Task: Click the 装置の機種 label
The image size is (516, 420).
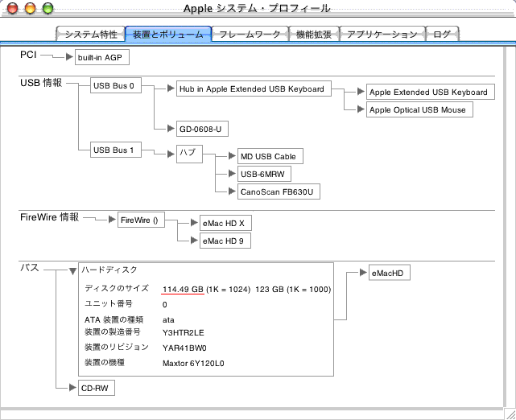Action: (105, 362)
